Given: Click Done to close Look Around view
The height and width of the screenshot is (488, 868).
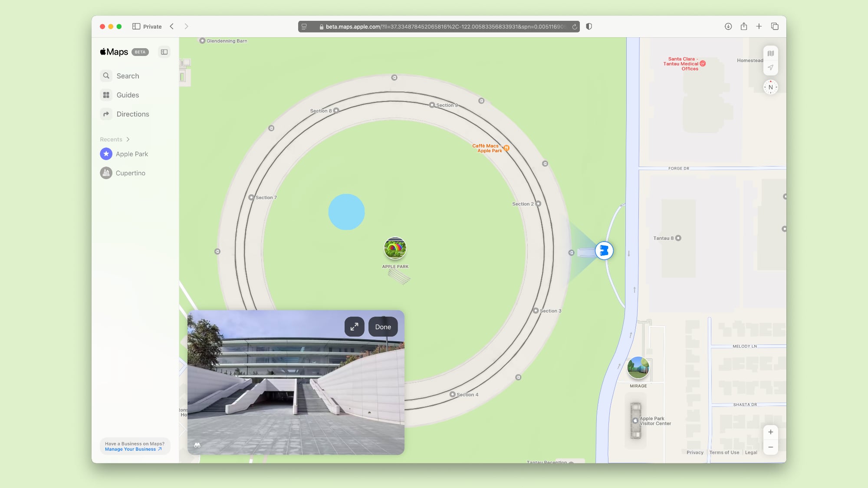Looking at the screenshot, I should pyautogui.click(x=383, y=327).
